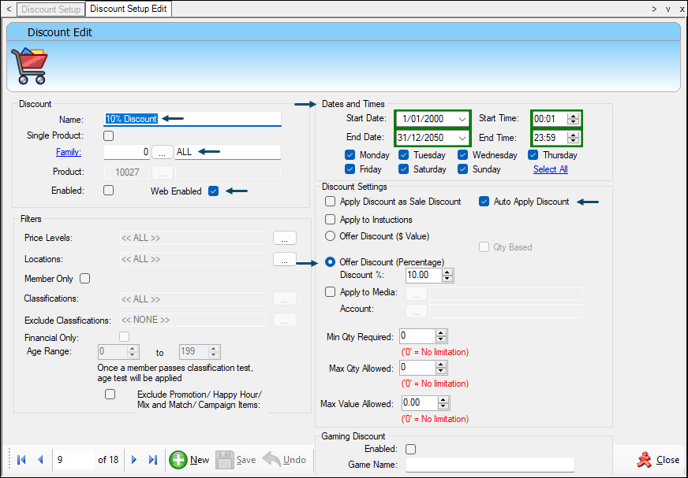Viewport: 688px width, 478px height.
Task: Click the Start Time spinner control
Action: tap(572, 119)
